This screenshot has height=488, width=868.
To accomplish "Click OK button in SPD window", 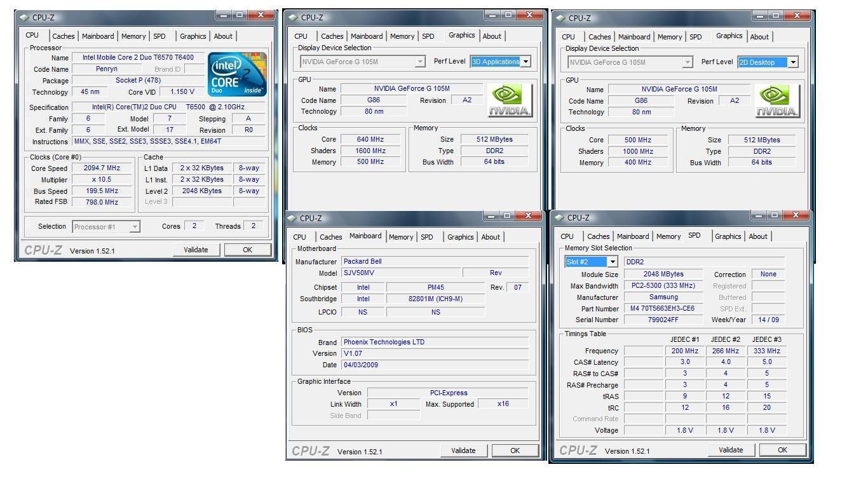I will coord(783,450).
